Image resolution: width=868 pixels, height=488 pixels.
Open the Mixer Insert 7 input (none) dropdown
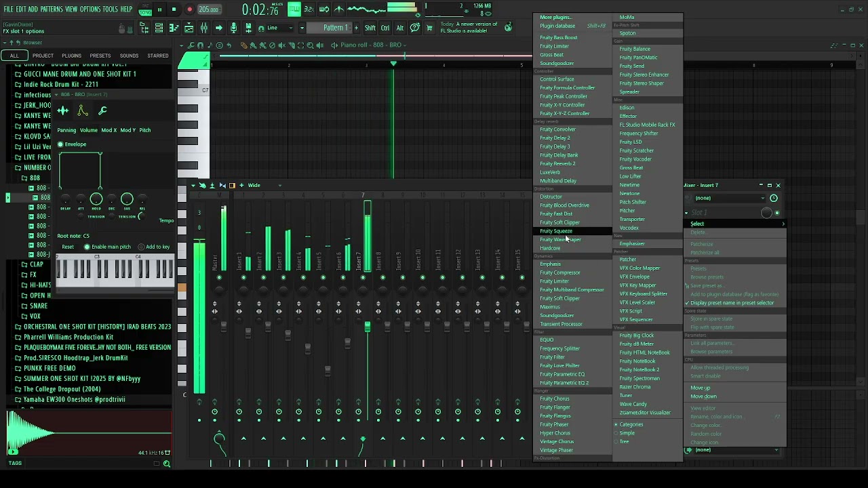(x=729, y=198)
